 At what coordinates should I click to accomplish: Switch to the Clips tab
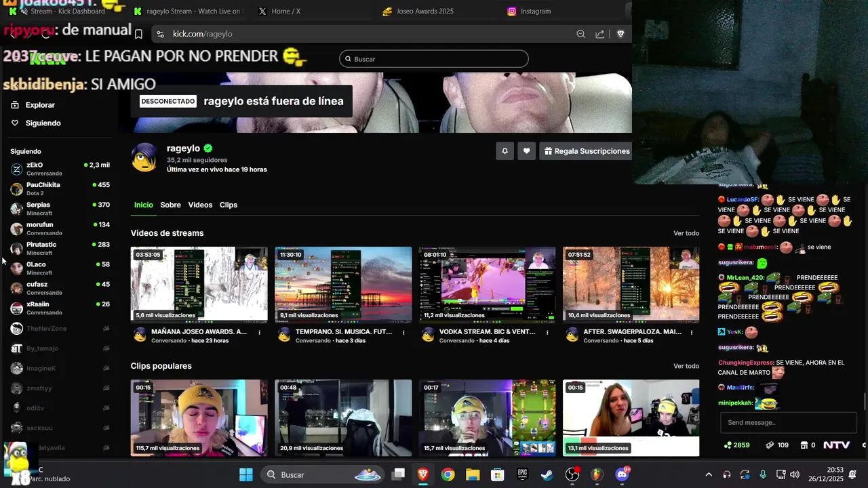pos(229,205)
